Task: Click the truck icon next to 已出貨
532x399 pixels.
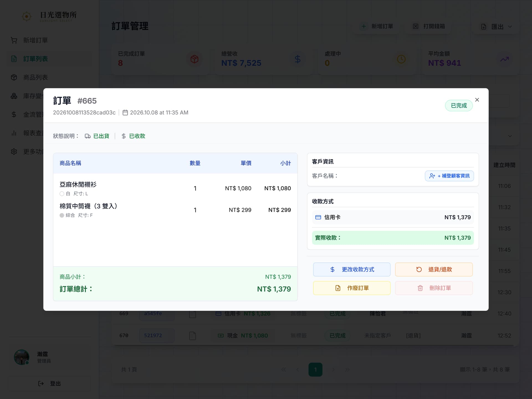Action: click(x=88, y=136)
